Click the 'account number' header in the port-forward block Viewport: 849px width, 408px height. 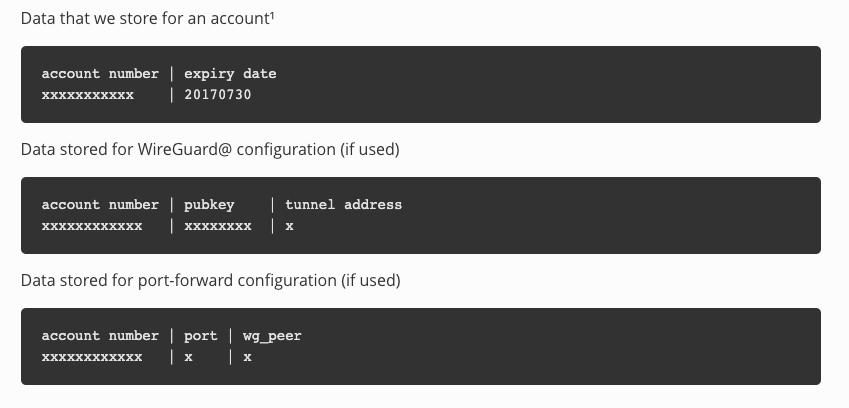[100, 335]
